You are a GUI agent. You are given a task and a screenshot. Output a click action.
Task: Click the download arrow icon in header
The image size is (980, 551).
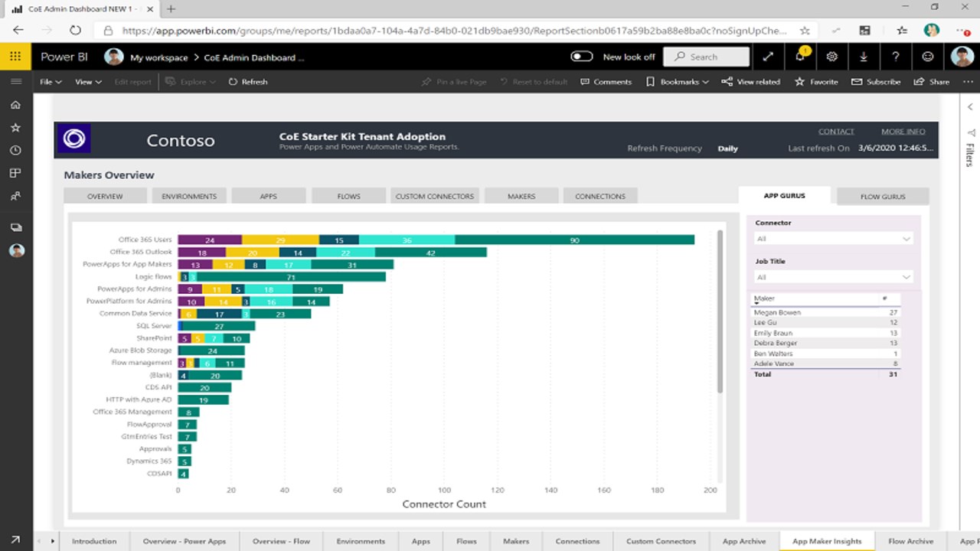pyautogui.click(x=864, y=57)
